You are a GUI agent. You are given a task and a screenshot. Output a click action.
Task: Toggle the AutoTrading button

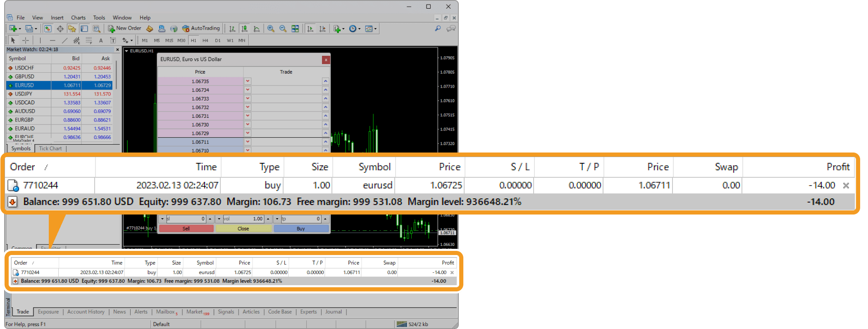pyautogui.click(x=201, y=29)
